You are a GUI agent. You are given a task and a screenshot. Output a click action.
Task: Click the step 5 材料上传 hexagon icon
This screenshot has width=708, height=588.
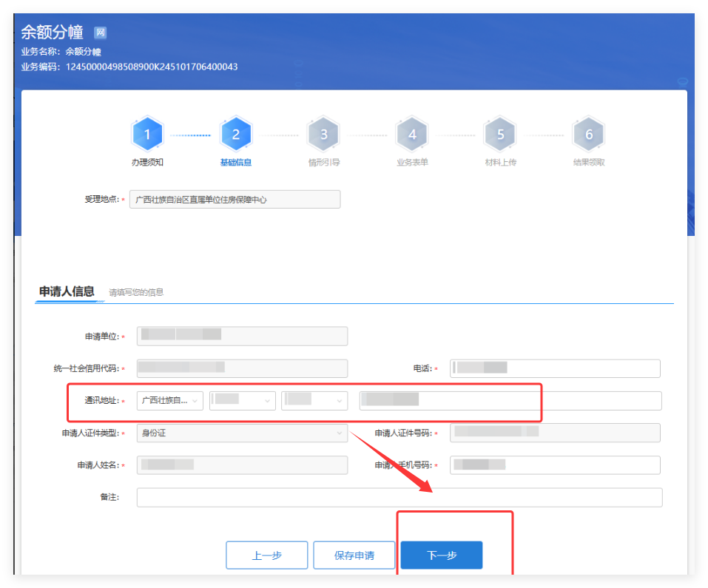(x=500, y=134)
